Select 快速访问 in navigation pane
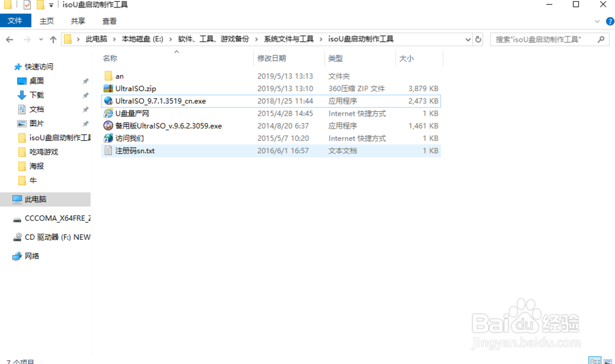Viewport: 615px width, 364px height. pyautogui.click(x=38, y=66)
